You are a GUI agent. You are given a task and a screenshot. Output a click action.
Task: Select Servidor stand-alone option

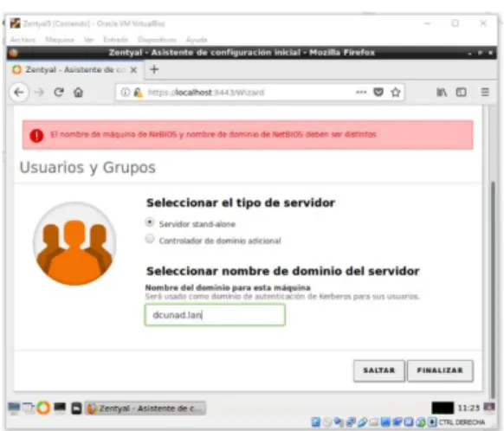pos(150,222)
